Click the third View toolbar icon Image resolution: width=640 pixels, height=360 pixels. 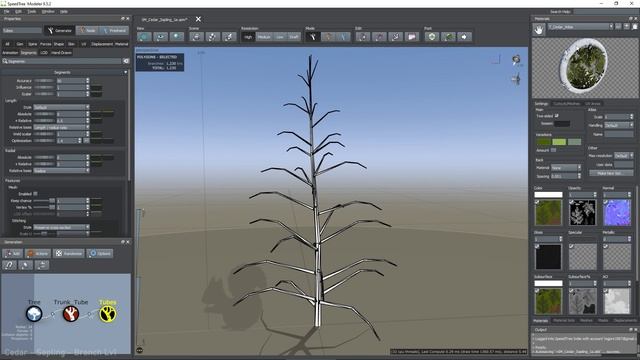point(177,37)
